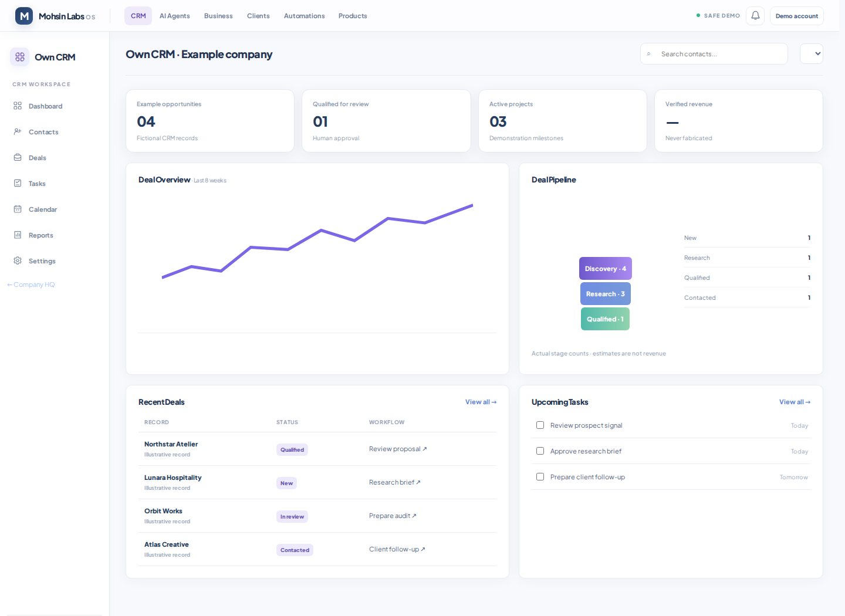This screenshot has height=616, width=845.
Task: Click the In review status badge
Action: pos(292,517)
